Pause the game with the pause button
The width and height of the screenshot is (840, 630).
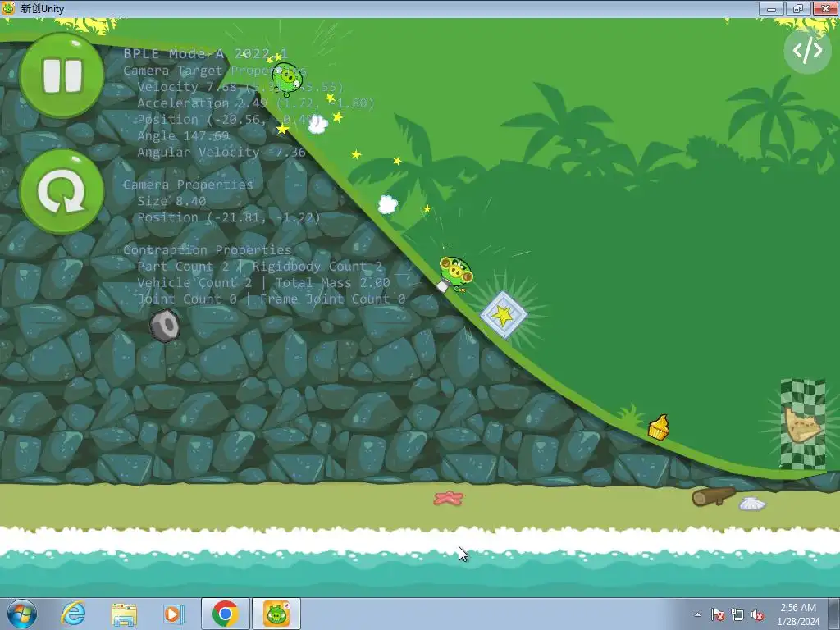[x=62, y=75]
